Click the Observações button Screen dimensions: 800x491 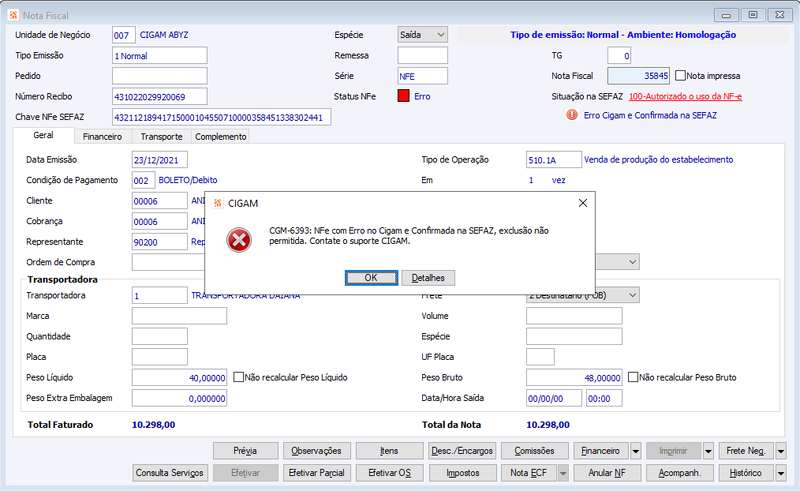pos(316,451)
